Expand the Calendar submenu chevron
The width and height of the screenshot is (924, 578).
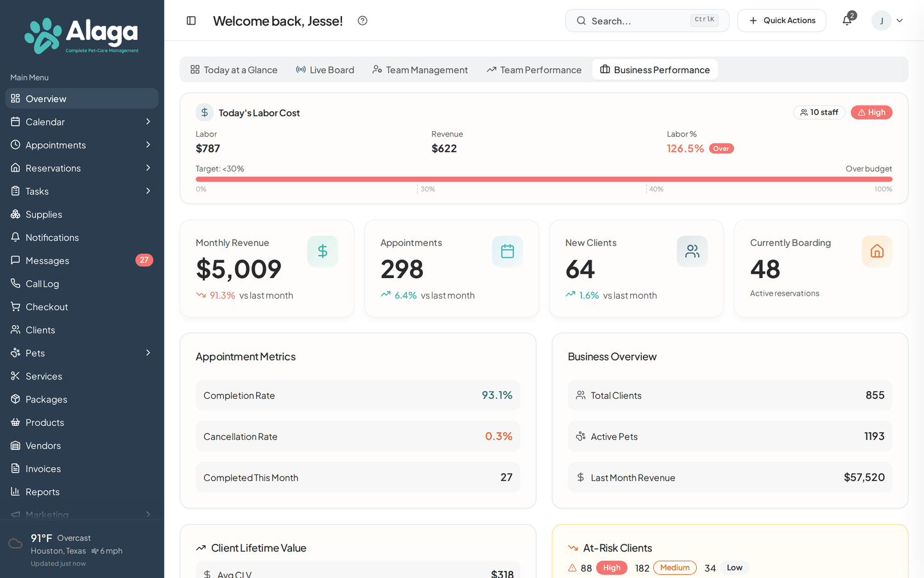pos(148,122)
